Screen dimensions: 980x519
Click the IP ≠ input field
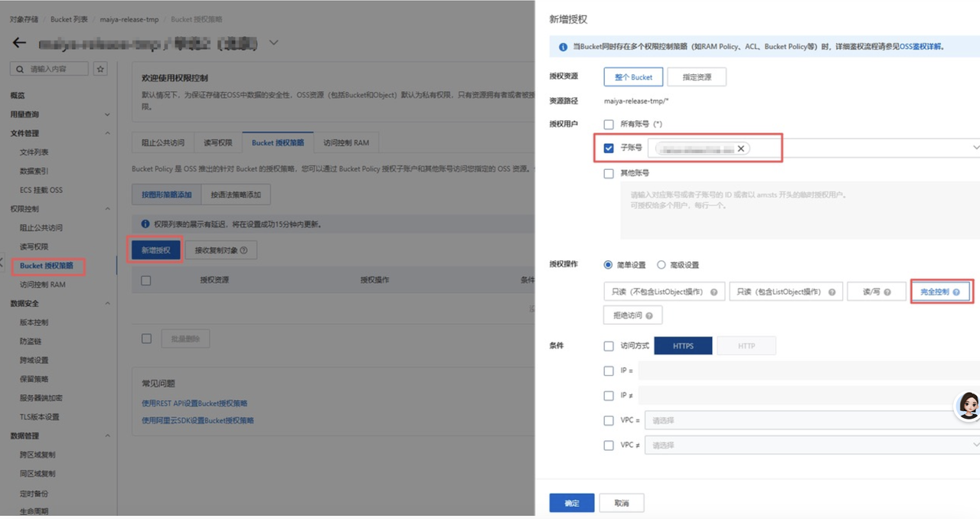pos(809,396)
